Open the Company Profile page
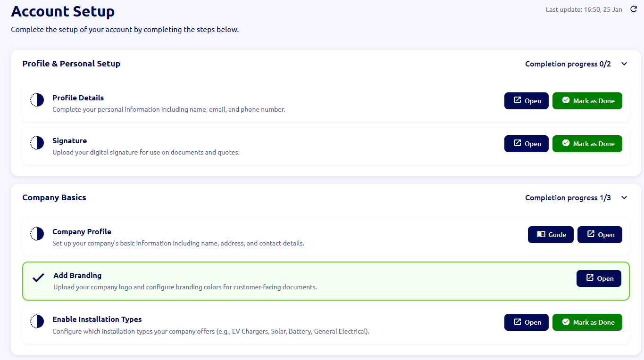 tap(600, 235)
